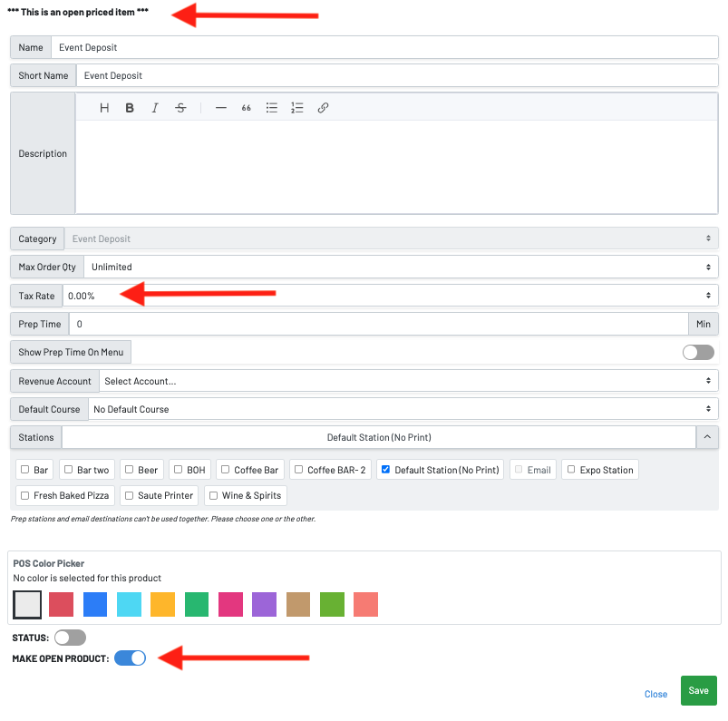The image size is (728, 721).
Task: Insert horizontal rule in description
Action: click(220, 108)
